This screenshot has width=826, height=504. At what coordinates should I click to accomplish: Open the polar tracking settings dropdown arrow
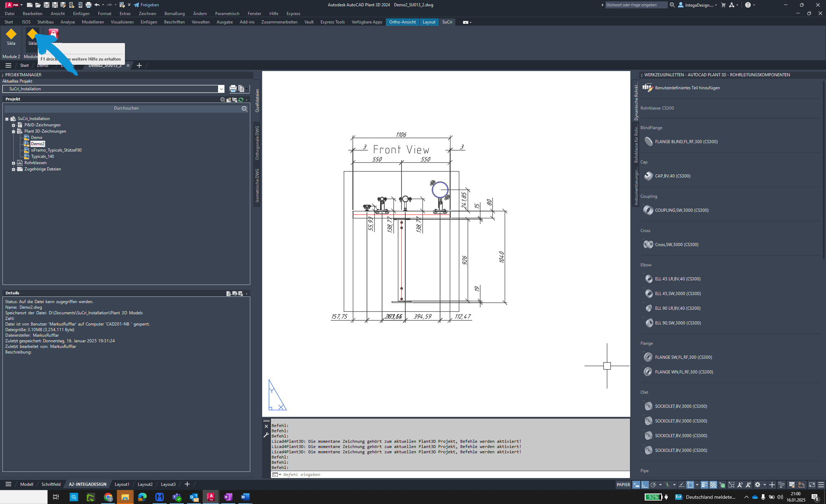(660, 485)
